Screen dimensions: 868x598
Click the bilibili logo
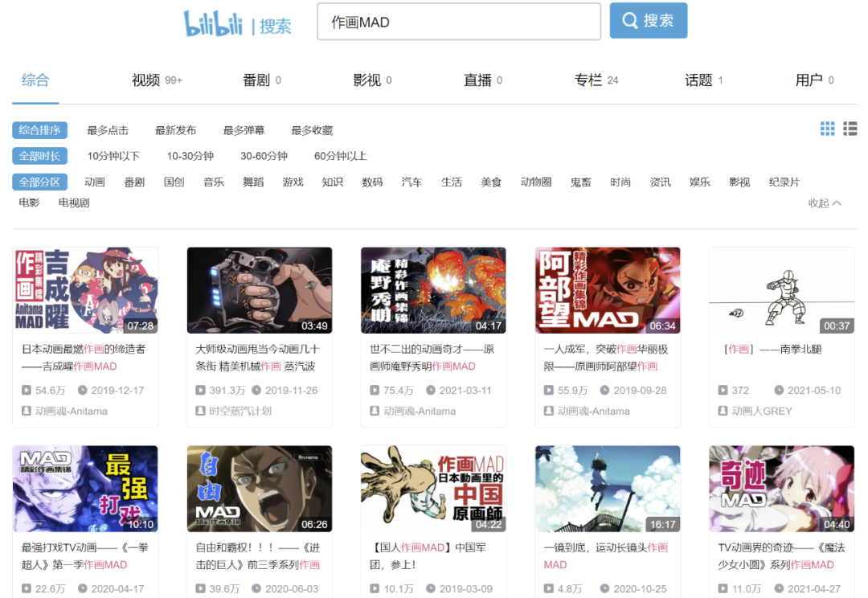(x=213, y=23)
